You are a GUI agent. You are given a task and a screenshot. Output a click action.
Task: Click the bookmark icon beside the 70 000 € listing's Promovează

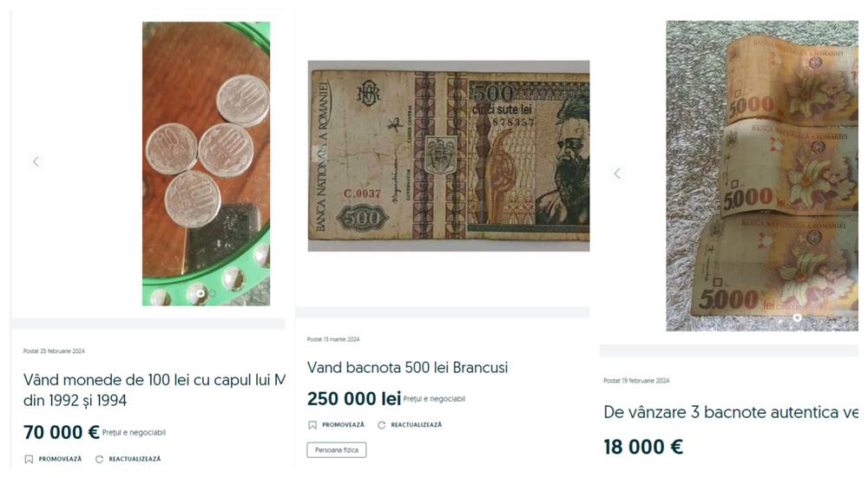coord(29,459)
